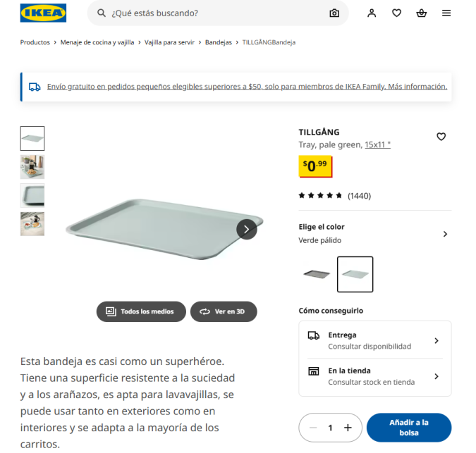Go to Vajilla para servir breadcrumb
This screenshot has height=453, width=476.
[x=169, y=42]
